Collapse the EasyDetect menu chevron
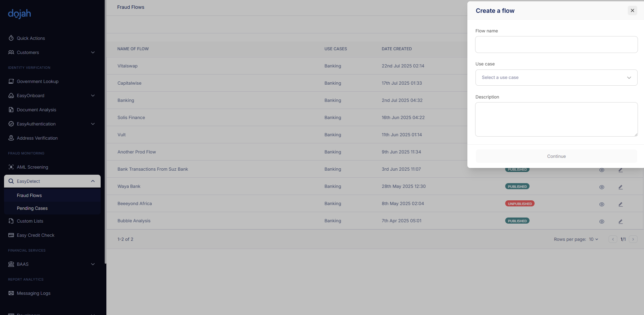 click(93, 181)
